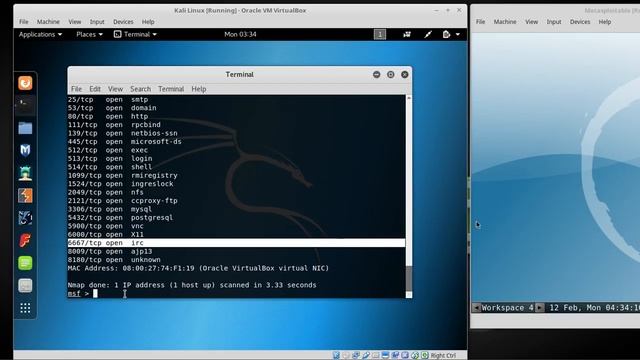
Task: Maximize the Terminal window
Action: (391, 74)
